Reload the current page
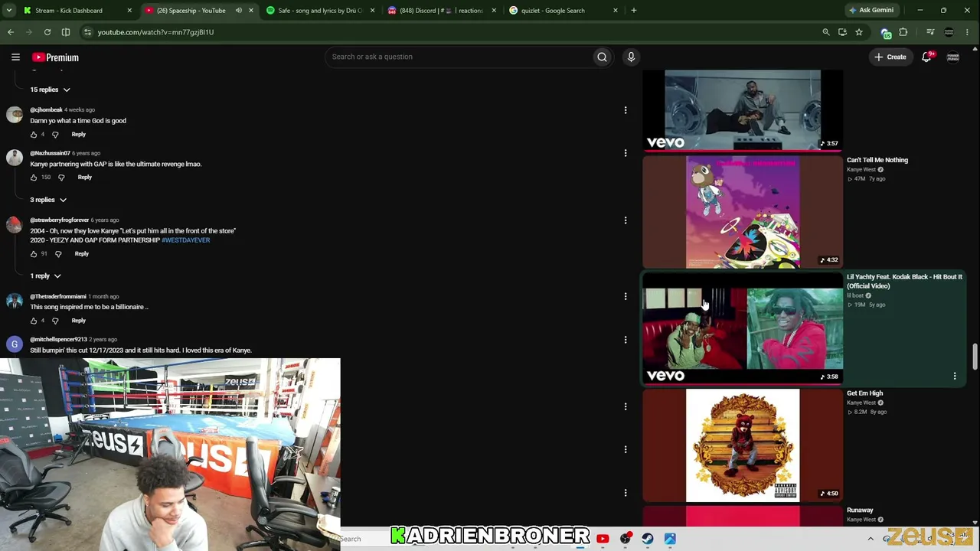 [47, 32]
